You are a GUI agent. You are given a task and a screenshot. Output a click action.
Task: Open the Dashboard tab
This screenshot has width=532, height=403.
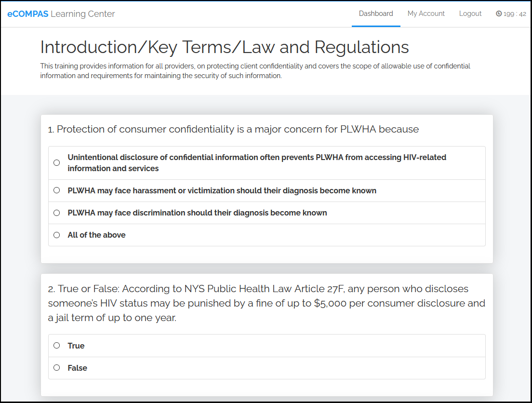[376, 13]
